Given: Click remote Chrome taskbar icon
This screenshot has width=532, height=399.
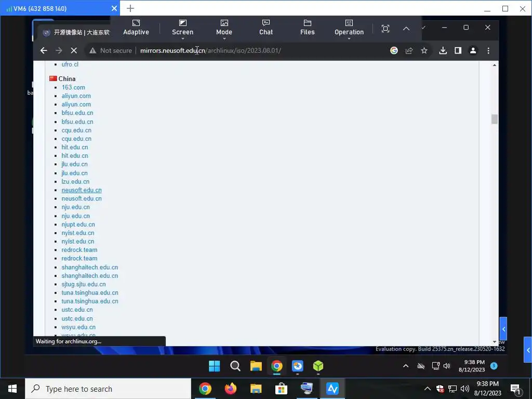Looking at the screenshot, I should [x=276, y=366].
